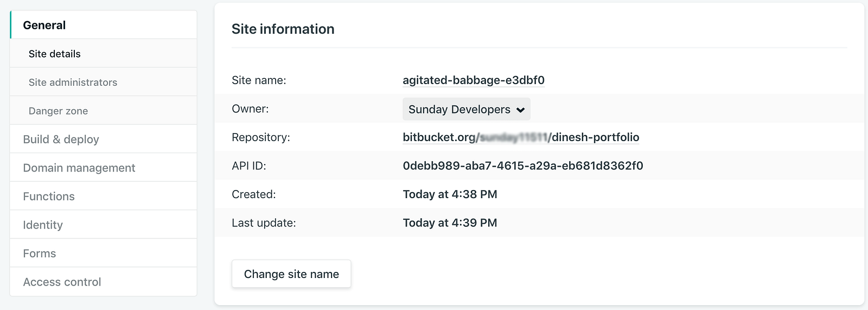The image size is (868, 310).
Task: Click the Owner field label
Action: (x=250, y=109)
